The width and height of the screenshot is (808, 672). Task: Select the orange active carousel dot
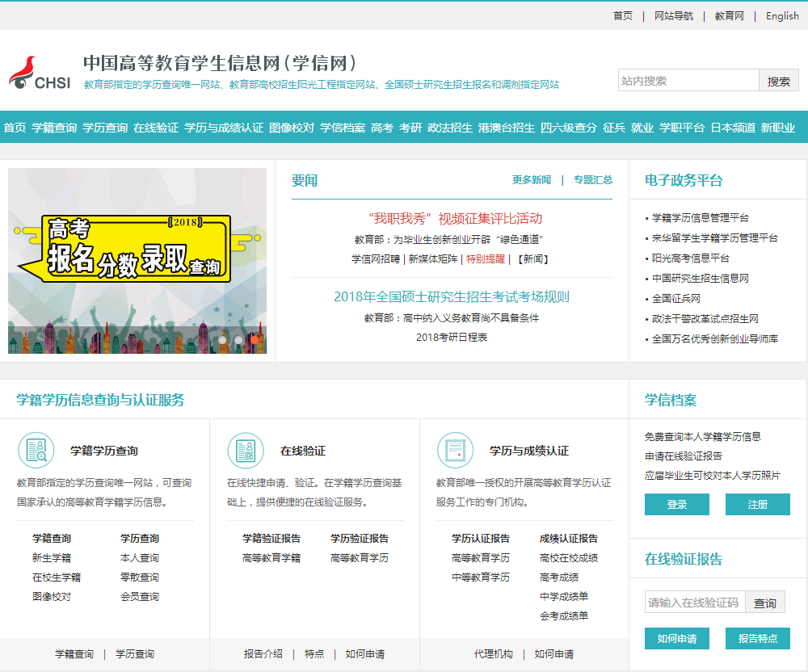255,340
